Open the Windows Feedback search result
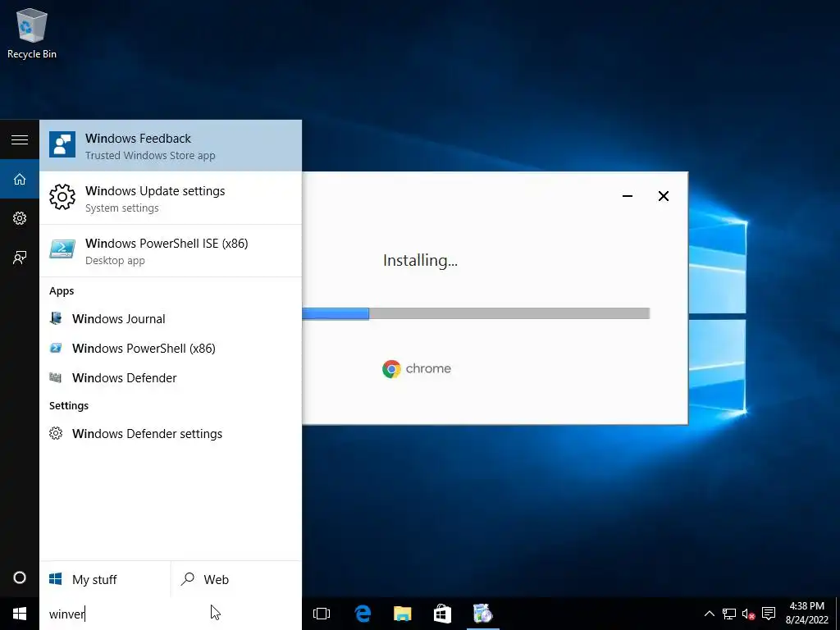840x630 pixels. (x=171, y=146)
